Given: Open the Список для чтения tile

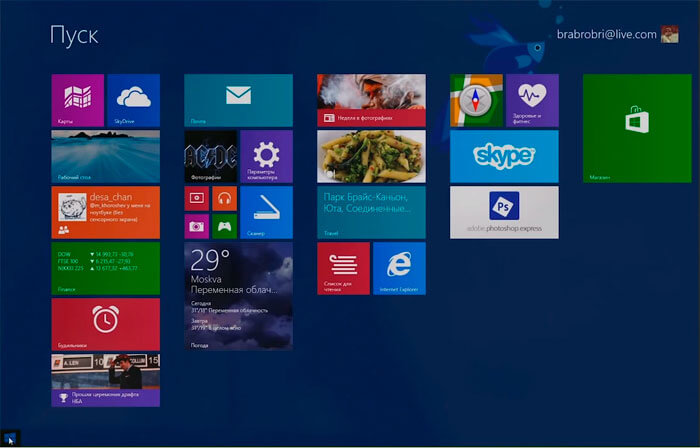Looking at the screenshot, I should click(x=343, y=269).
